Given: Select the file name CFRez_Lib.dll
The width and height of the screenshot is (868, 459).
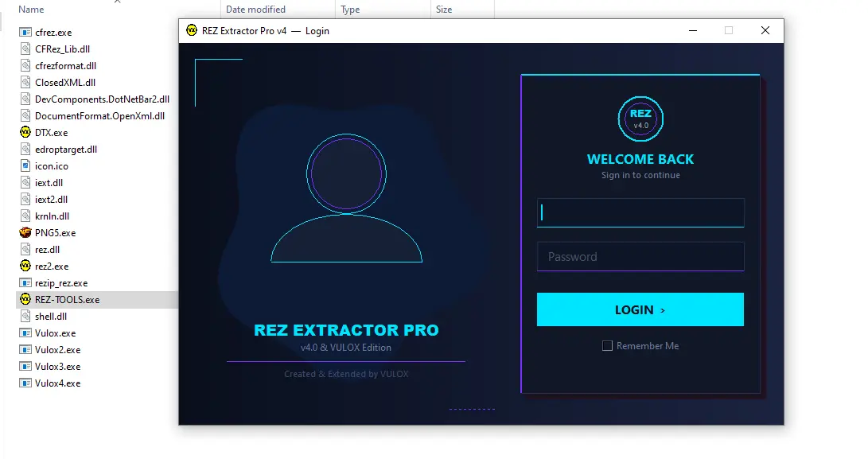Looking at the screenshot, I should tap(63, 49).
